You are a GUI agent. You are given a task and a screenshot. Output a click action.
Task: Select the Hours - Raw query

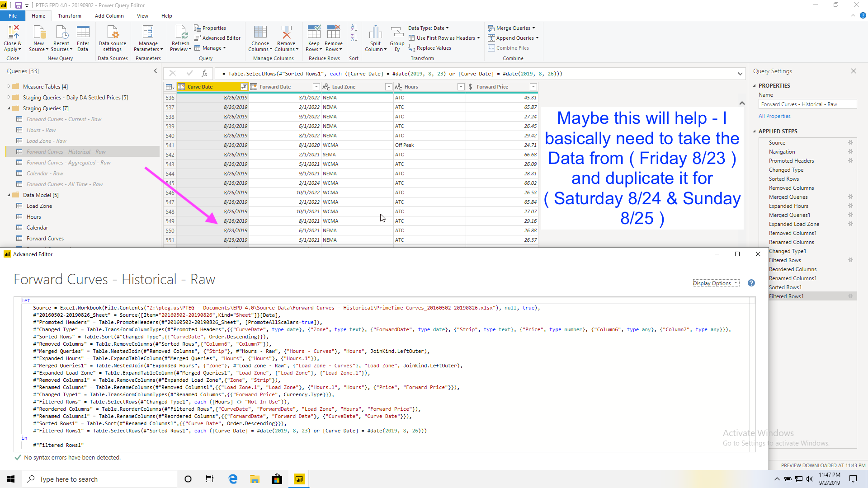coord(41,130)
